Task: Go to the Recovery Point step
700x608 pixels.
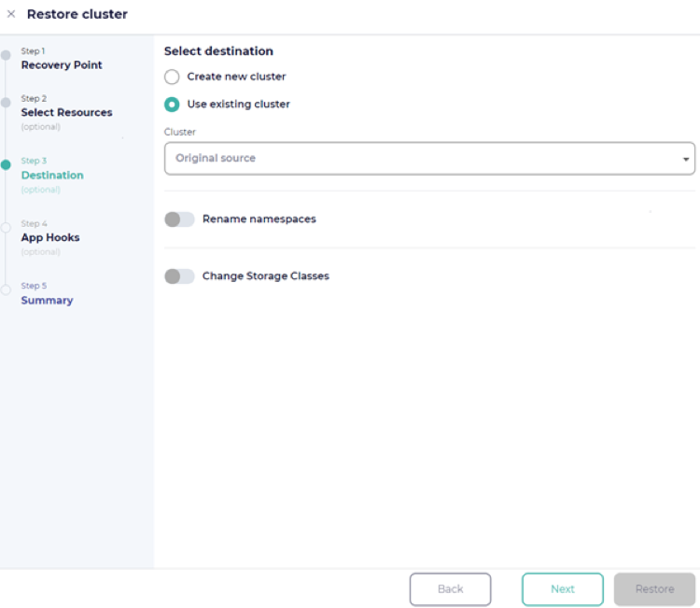Action: 62,65
